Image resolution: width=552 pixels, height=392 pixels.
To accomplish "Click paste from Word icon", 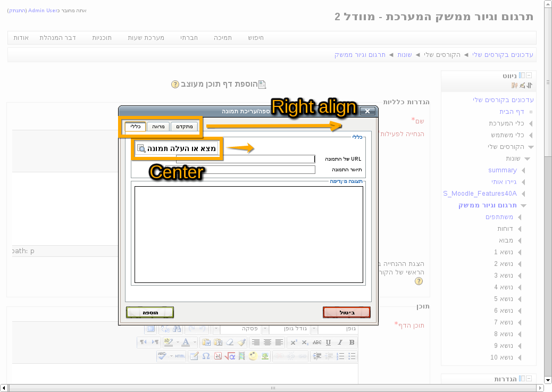I will (x=206, y=343).
